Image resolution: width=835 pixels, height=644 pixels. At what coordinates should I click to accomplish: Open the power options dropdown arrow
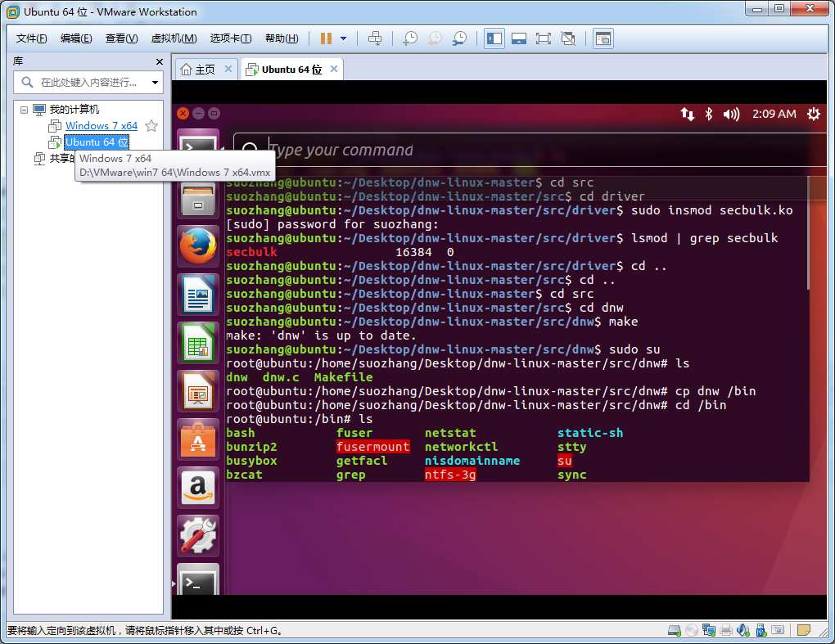point(343,38)
